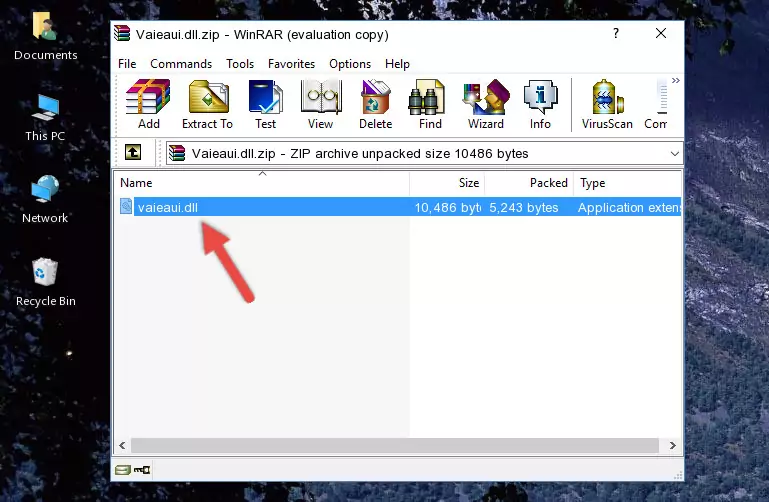Open the archive path dropdown
This screenshot has width=769, height=502.
click(674, 153)
